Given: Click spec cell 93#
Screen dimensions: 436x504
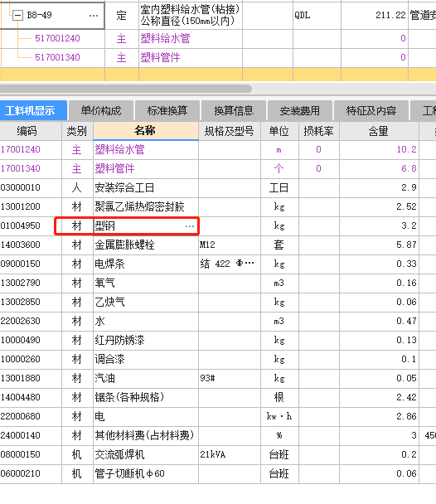Looking at the screenshot, I should point(230,378).
